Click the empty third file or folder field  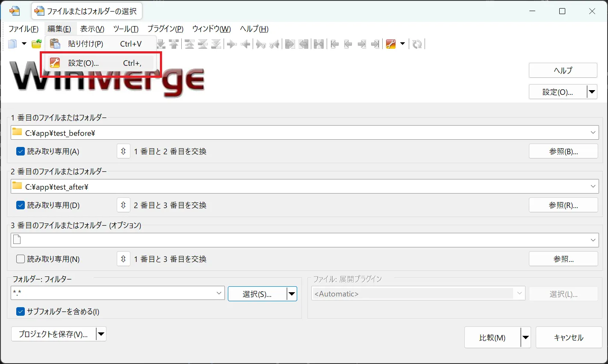click(x=304, y=240)
